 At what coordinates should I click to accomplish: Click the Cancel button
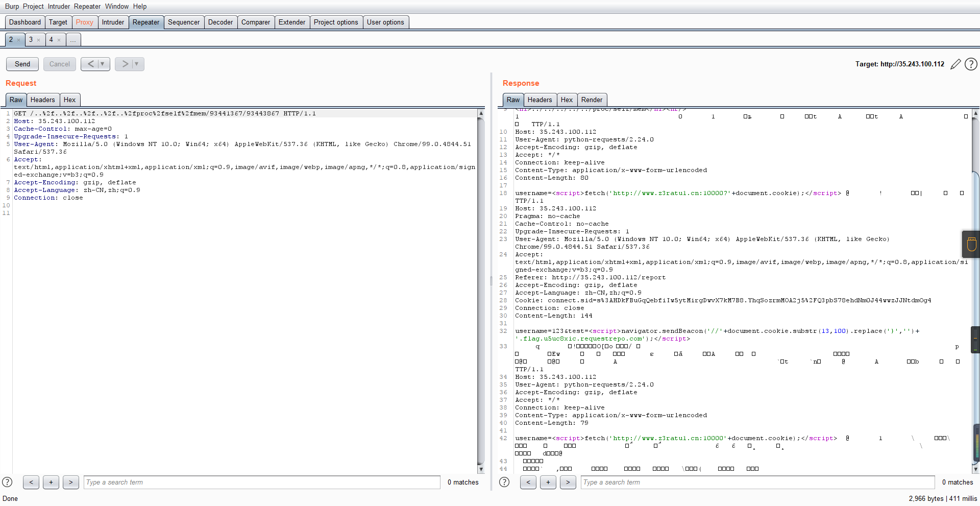60,64
